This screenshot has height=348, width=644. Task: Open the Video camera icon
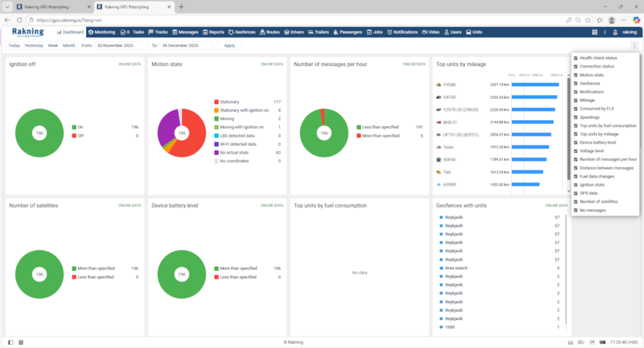[x=425, y=32]
